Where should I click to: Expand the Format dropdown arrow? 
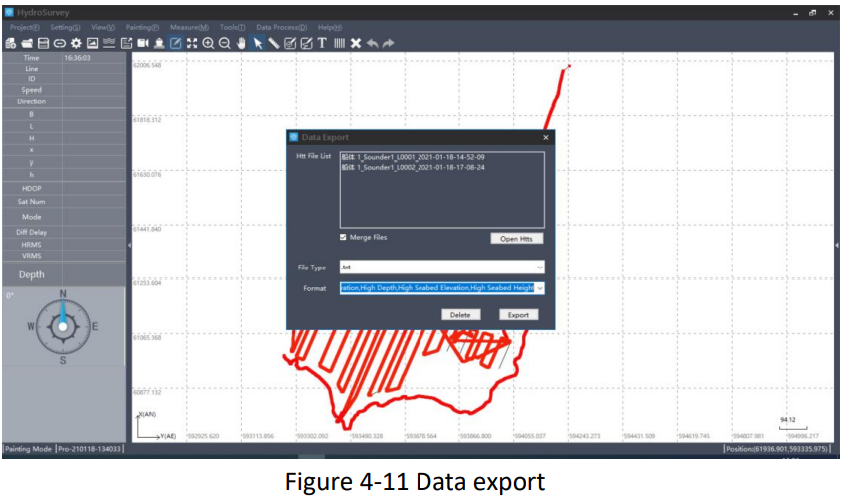540,288
